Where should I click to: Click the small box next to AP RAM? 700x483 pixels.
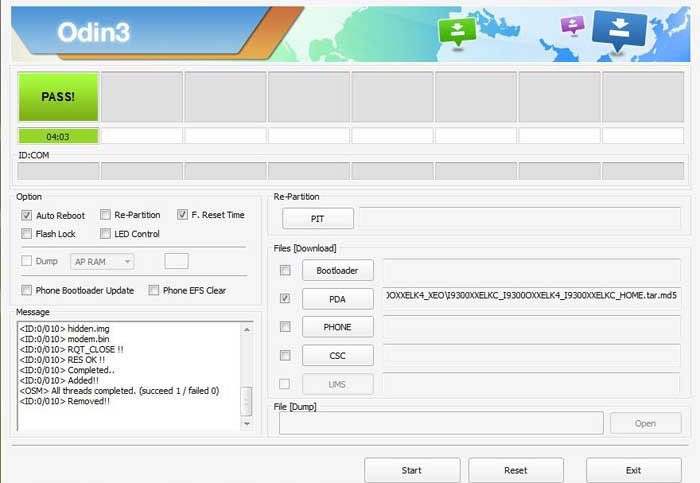click(x=176, y=261)
